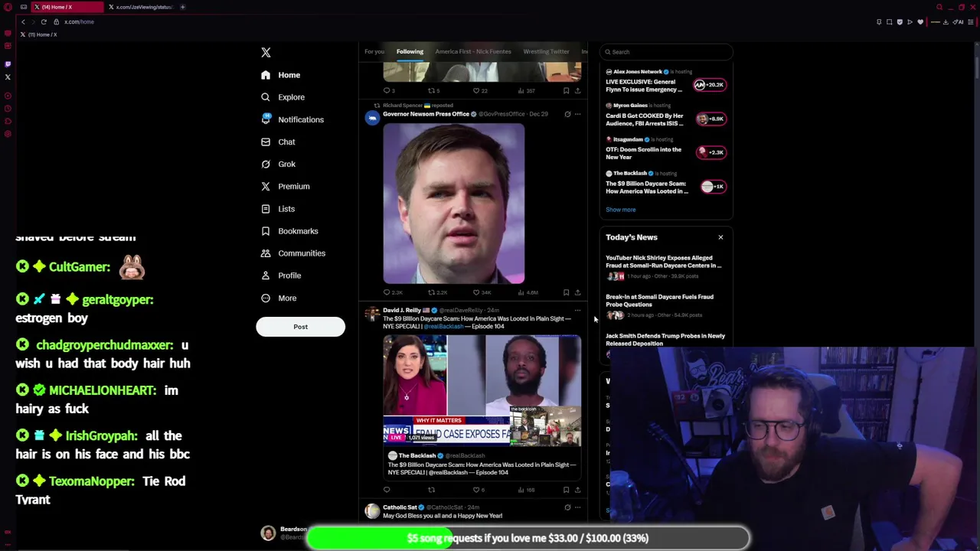Image resolution: width=980 pixels, height=551 pixels.
Task: Open a new browser tab
Action: [182, 7]
